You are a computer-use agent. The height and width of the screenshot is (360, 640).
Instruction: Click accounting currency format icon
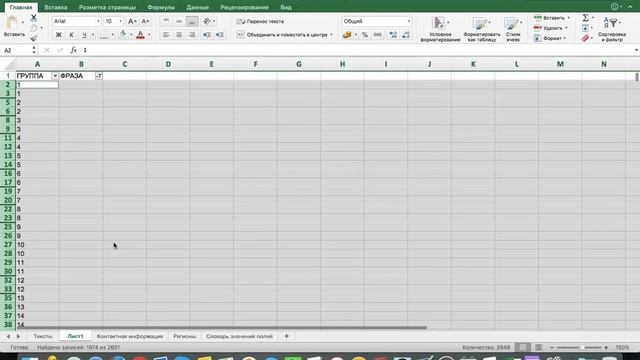[347, 35]
